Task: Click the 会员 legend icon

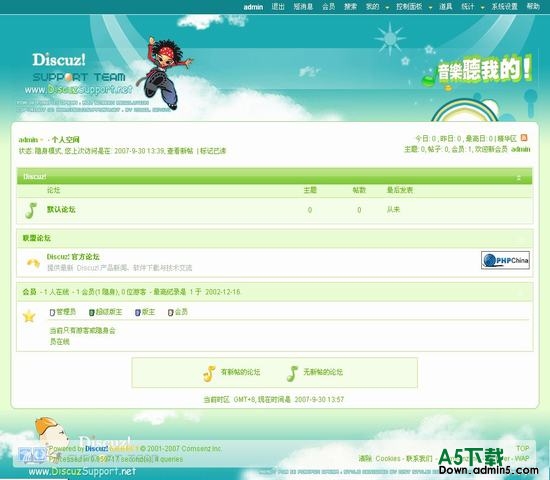Action: 170,312
